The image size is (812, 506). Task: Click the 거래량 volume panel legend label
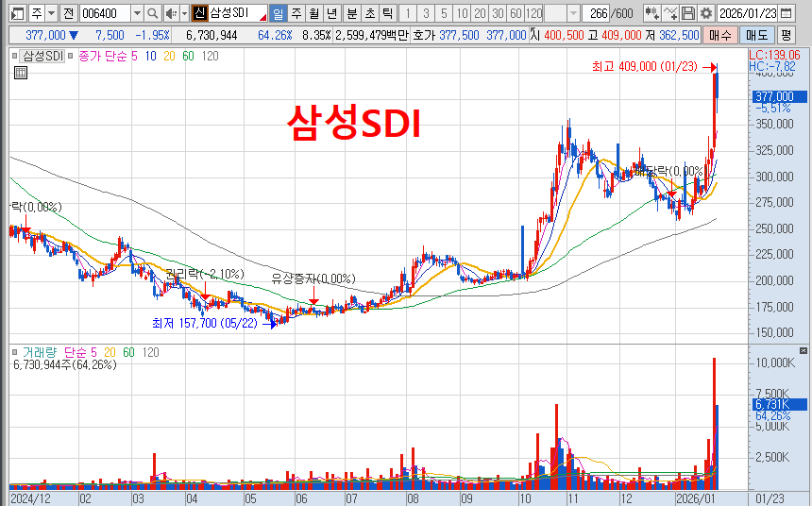[40, 353]
